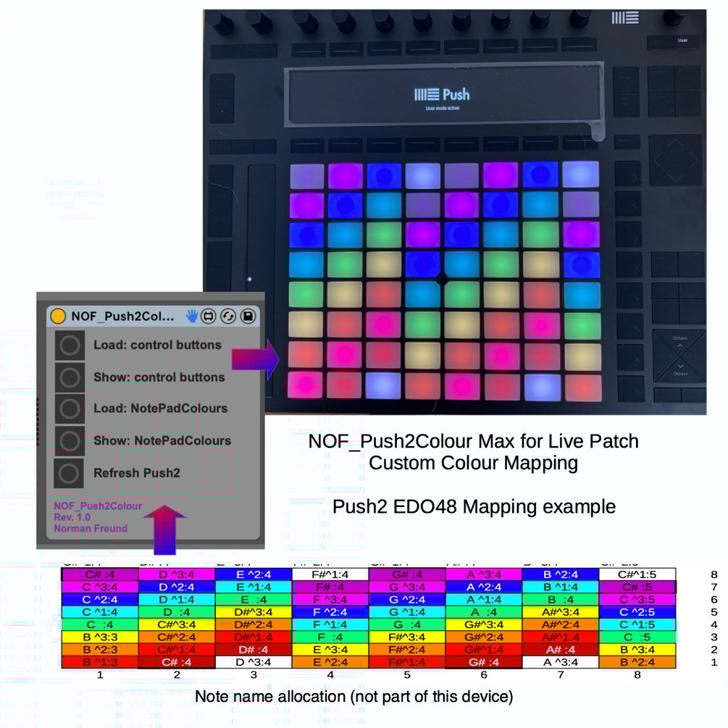Select the 'B ^2:4' blue cell in row 8
This screenshot has height=728, width=728.
(x=561, y=574)
